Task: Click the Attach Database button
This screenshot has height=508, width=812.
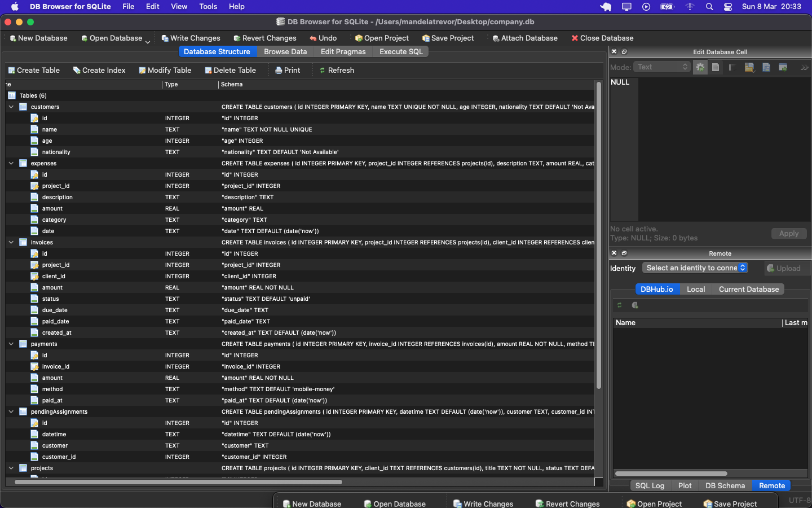Action: 524,38
